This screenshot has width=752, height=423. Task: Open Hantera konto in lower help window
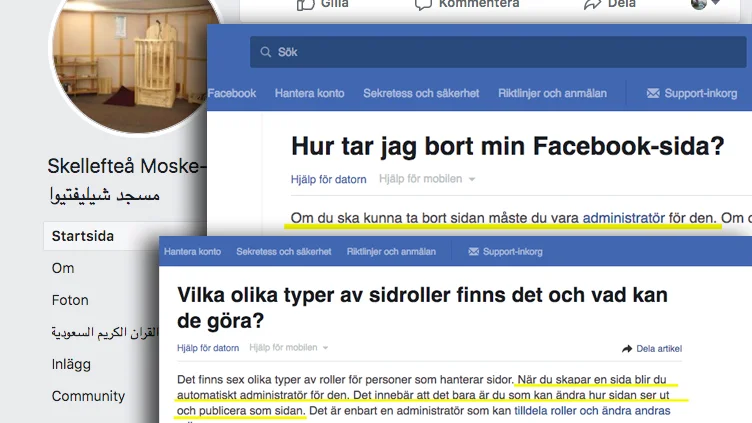[192, 251]
